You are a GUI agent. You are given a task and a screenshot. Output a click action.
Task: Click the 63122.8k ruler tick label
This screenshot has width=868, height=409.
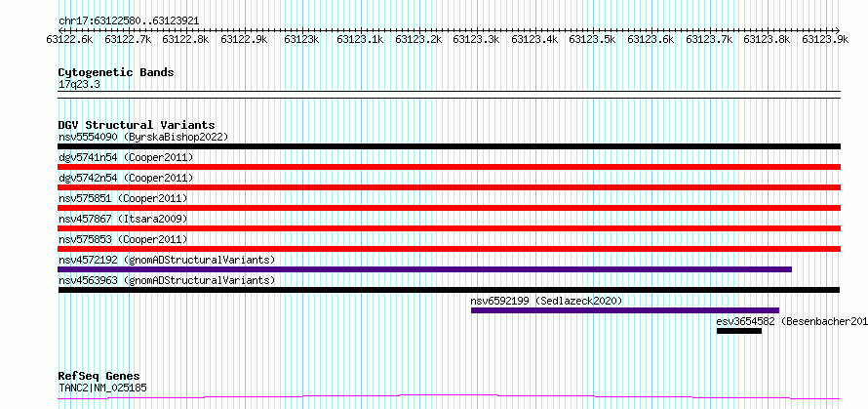pos(186,39)
